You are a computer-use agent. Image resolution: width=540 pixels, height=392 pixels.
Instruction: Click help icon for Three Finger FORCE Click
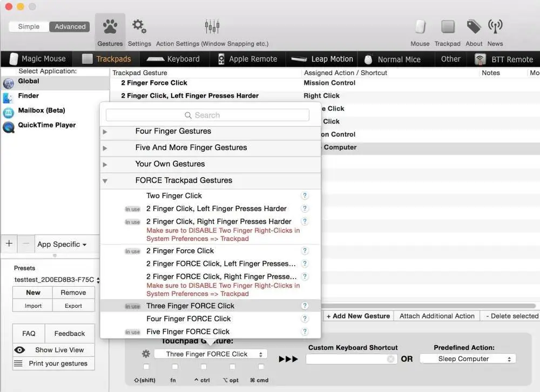(305, 306)
